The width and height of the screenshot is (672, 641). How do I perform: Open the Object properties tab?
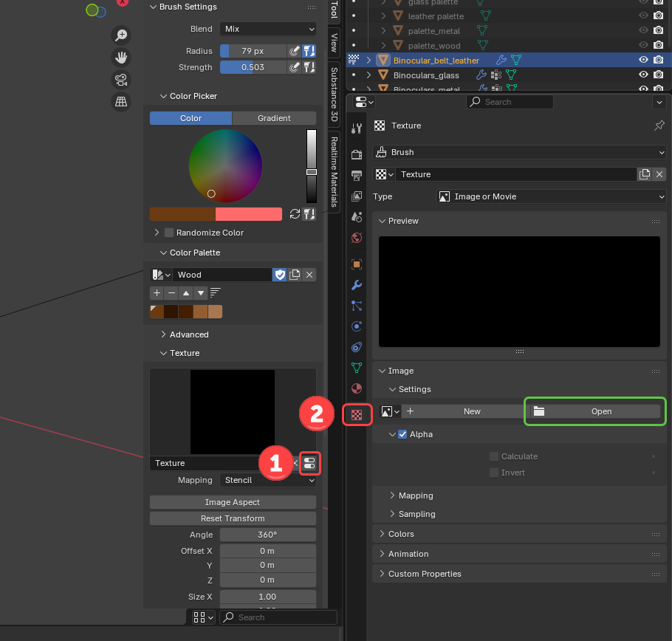point(357,264)
